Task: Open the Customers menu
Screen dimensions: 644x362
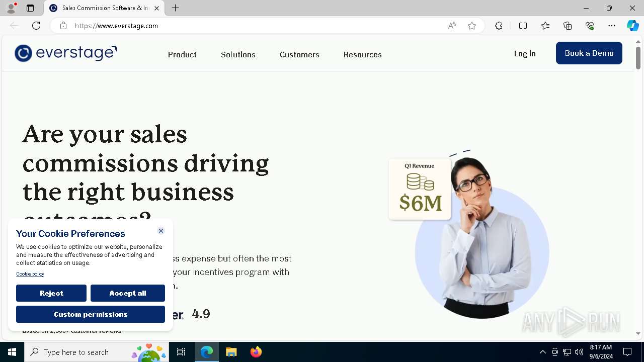Action: coord(299,54)
